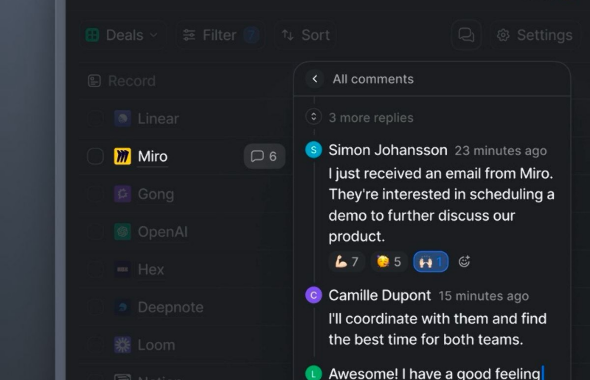590x380 pixels.
Task: Click the back arrow beside All comments
Action: [315, 79]
